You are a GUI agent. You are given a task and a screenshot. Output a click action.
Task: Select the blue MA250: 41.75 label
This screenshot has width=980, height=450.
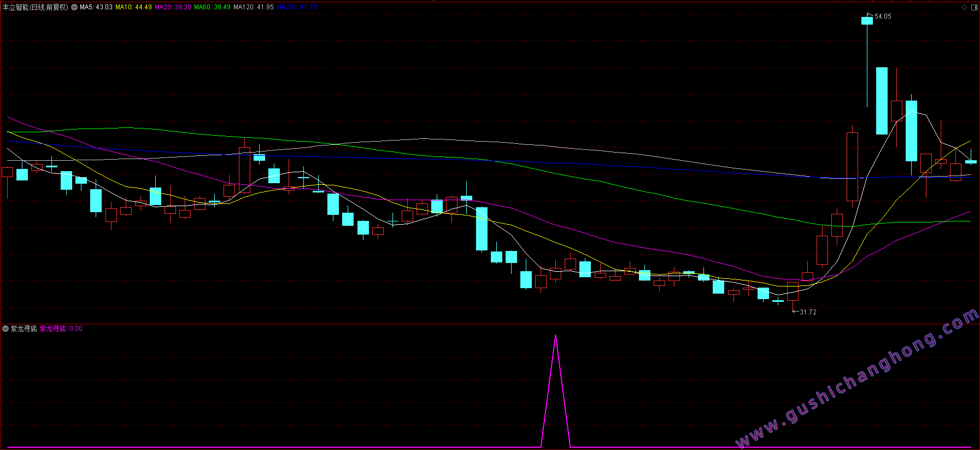pyautogui.click(x=297, y=7)
